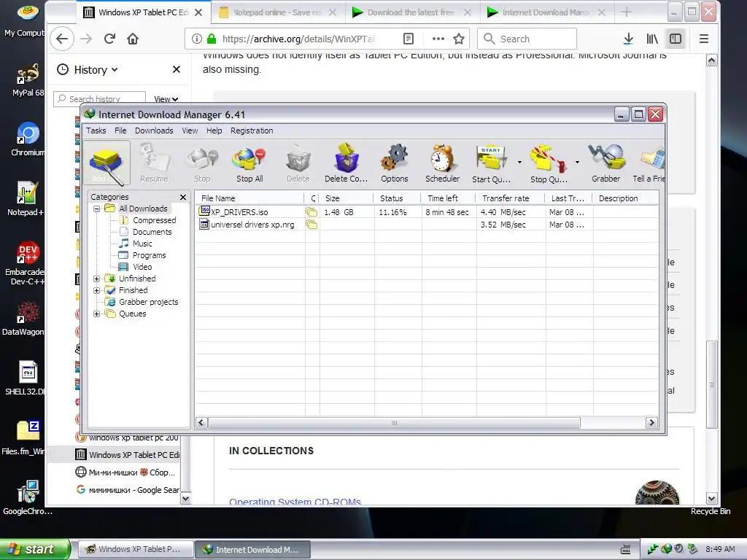Click IDM list horizontal scrollbar right arrow

click(x=651, y=423)
